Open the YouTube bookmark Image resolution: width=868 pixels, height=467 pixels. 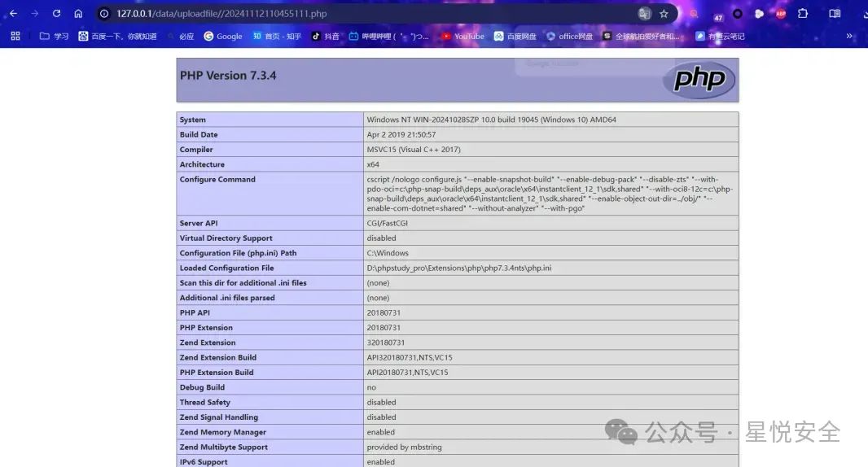coord(462,36)
